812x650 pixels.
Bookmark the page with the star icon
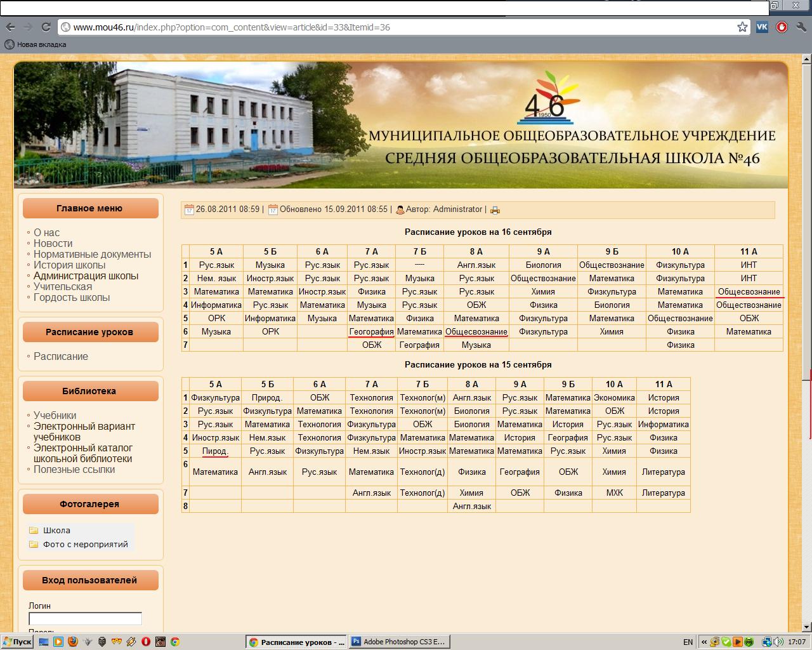[x=742, y=27]
